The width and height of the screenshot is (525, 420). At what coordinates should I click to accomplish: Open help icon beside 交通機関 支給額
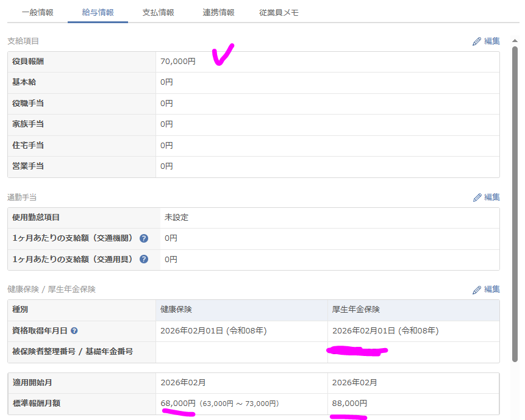[x=144, y=238]
